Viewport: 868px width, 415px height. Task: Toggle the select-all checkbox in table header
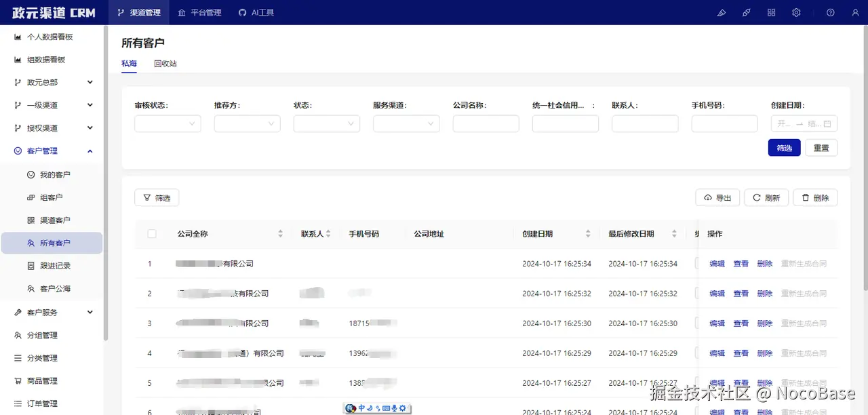[x=152, y=234]
